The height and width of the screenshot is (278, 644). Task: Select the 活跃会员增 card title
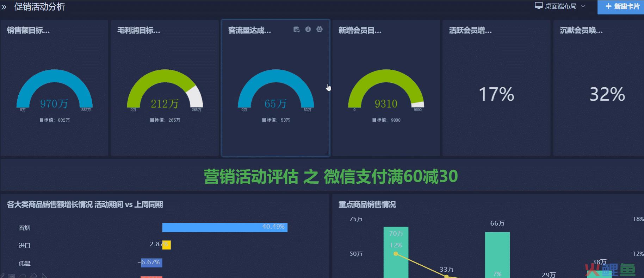(x=470, y=31)
